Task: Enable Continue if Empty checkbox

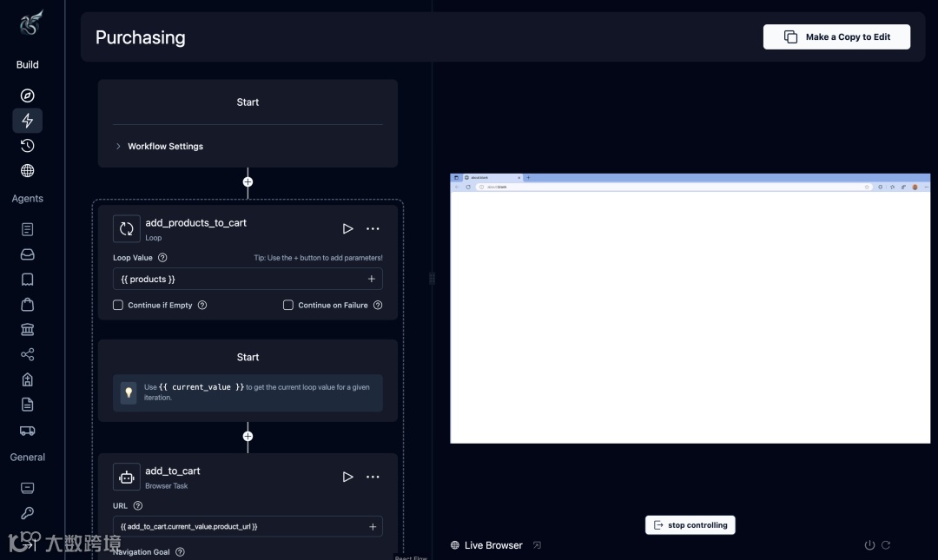Action: click(118, 305)
